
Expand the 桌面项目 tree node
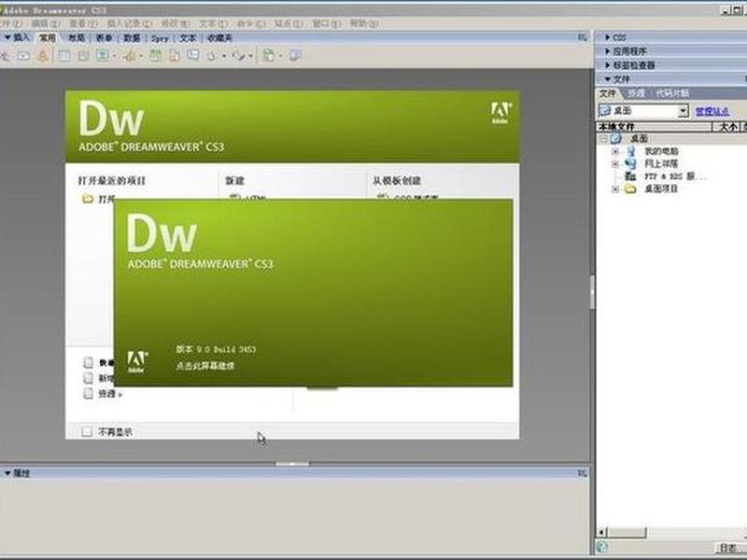pyautogui.click(x=615, y=189)
